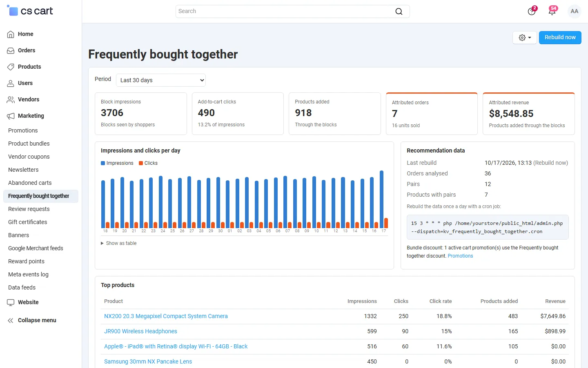This screenshot has height=368, width=588.
Task: Expand the Website menu section
Action: click(28, 302)
